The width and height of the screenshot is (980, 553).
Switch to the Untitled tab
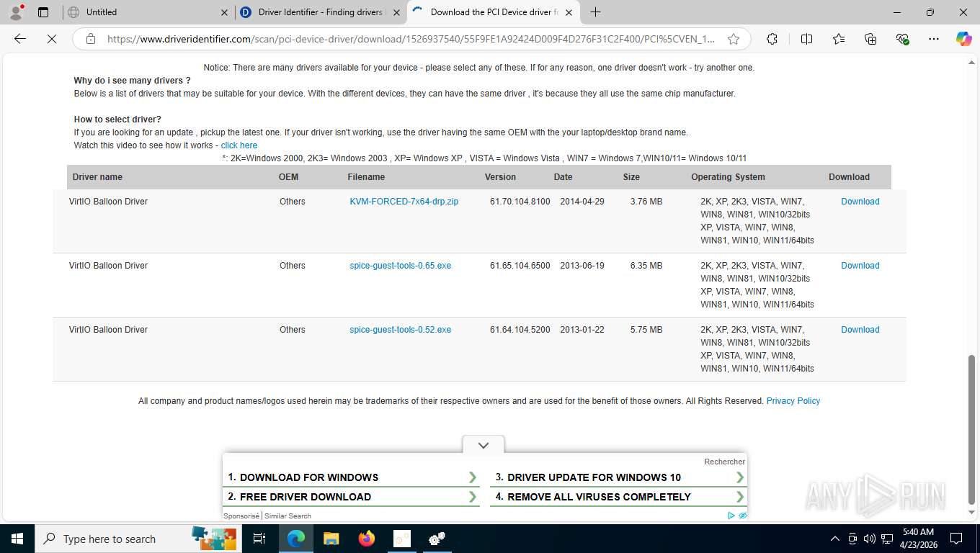tap(146, 12)
